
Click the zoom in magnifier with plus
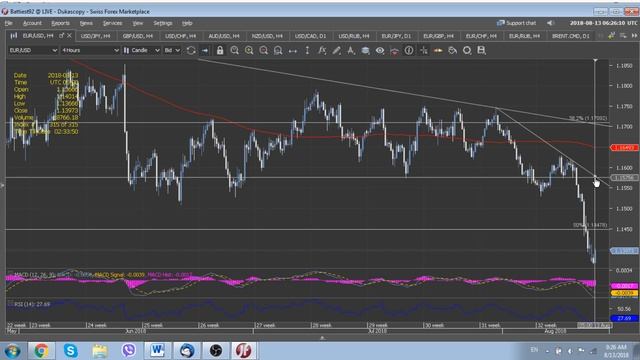(x=249, y=51)
